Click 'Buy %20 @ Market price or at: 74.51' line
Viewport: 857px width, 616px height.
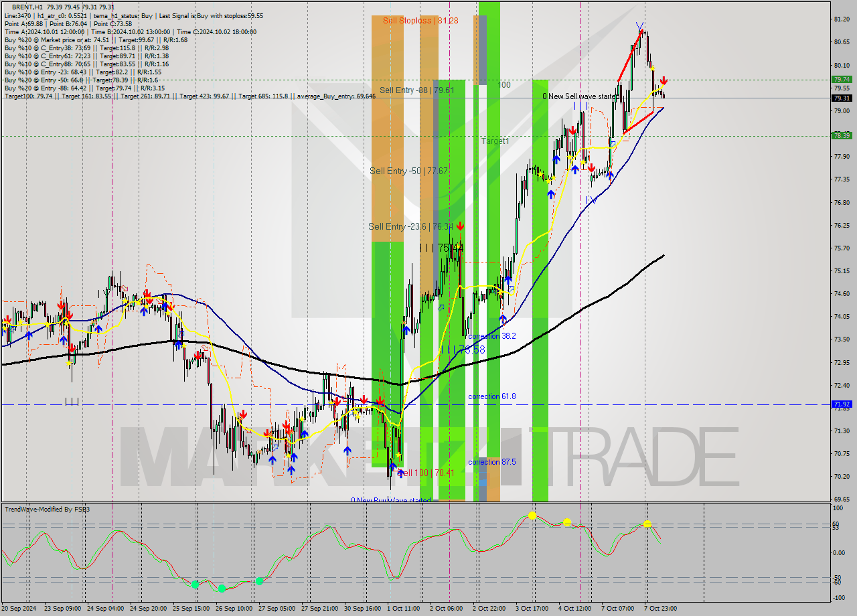tap(96, 40)
